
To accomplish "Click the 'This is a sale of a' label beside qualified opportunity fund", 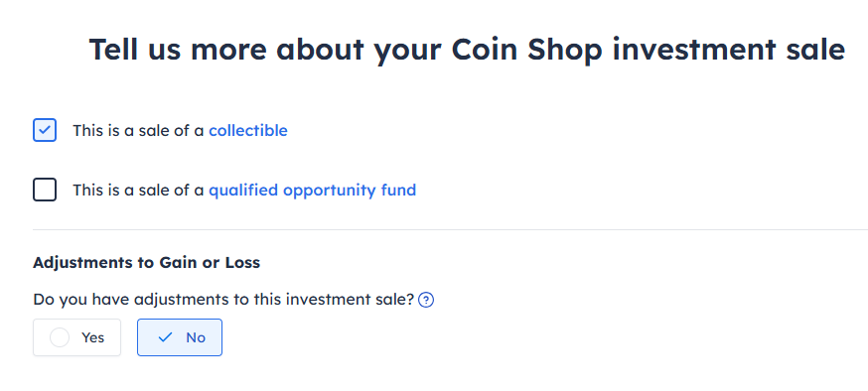I will (138, 191).
